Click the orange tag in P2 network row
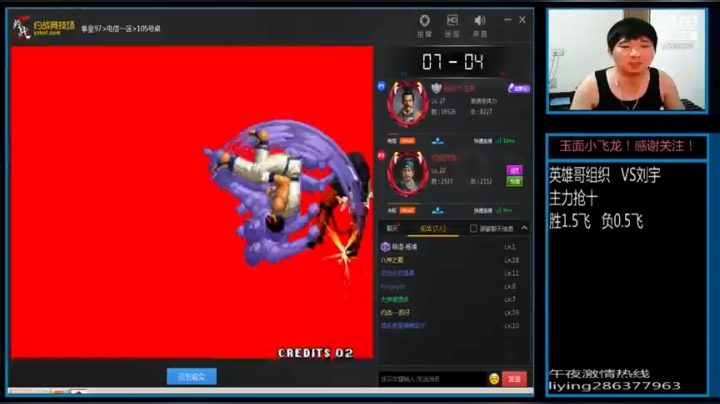Screen dimensions: 720x404 [x=407, y=211]
